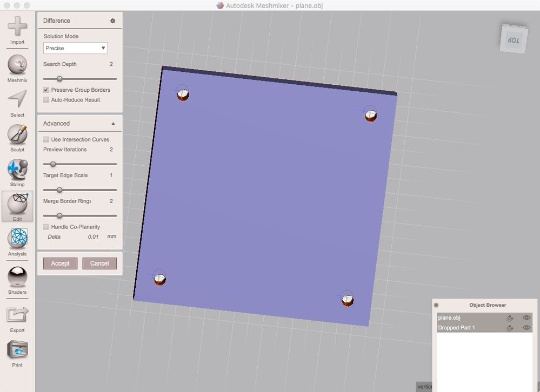Open the Solution Mode dropdown
The width and height of the screenshot is (540, 392).
pyautogui.click(x=76, y=48)
